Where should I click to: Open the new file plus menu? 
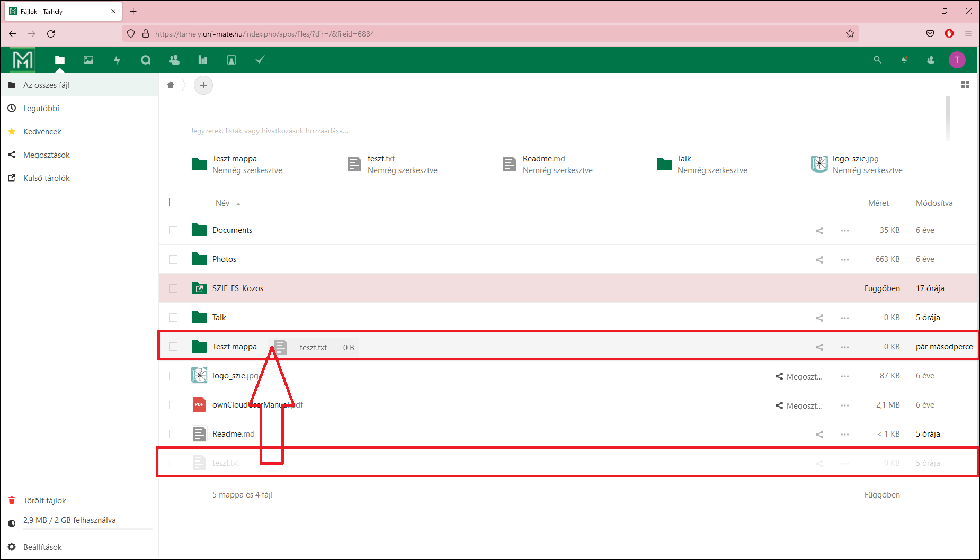point(203,85)
